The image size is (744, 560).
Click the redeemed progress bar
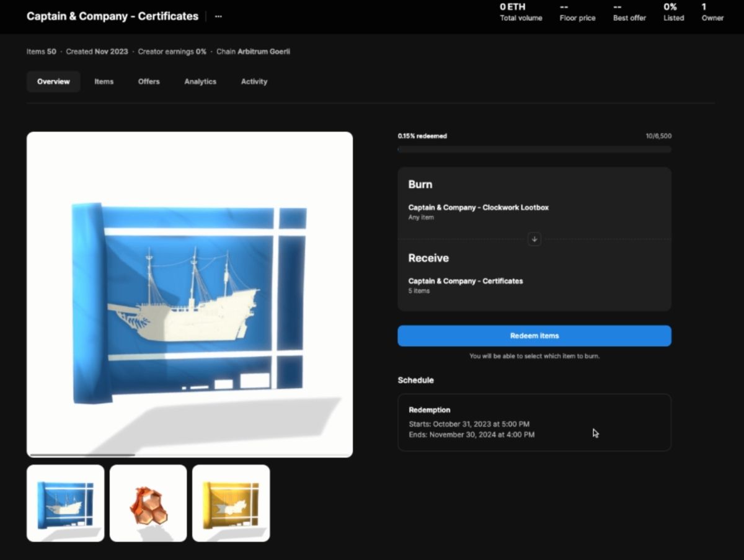(534, 149)
